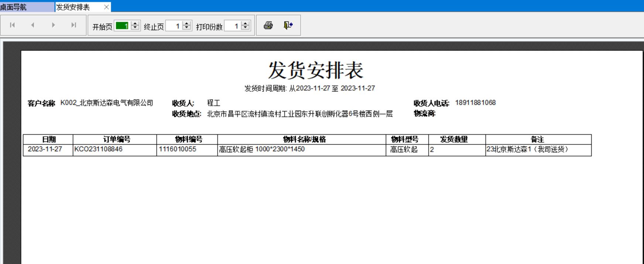Go to the previous page

[x=33, y=25]
